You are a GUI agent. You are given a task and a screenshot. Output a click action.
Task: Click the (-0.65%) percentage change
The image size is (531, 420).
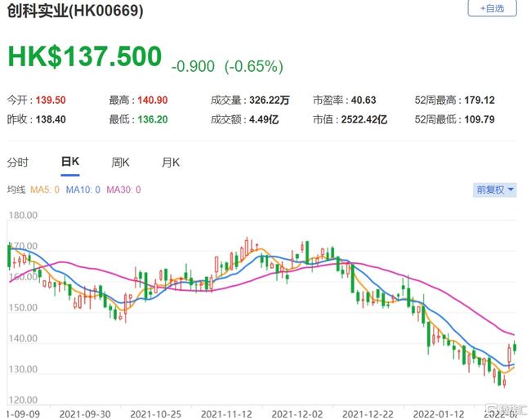click(x=253, y=66)
